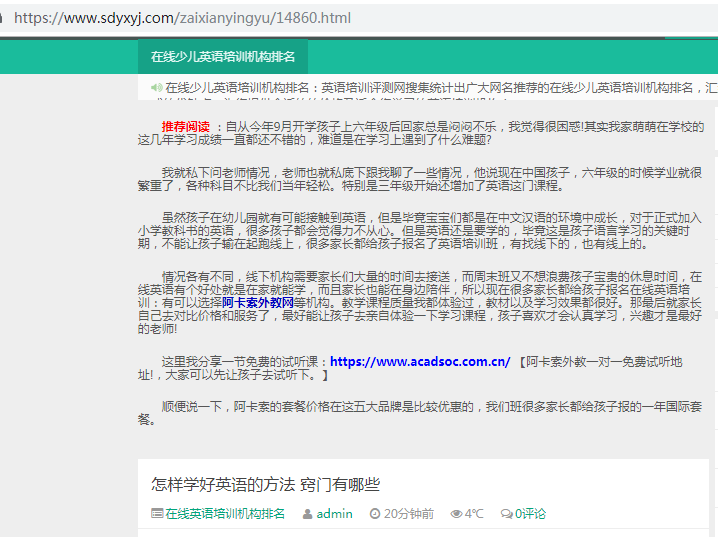718x537 pixels.
Task: Click the browser address bar URL
Action: click(x=182, y=18)
